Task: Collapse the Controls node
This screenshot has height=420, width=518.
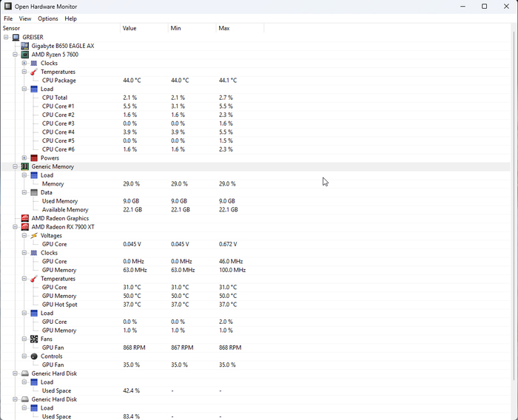Action: tap(24, 356)
